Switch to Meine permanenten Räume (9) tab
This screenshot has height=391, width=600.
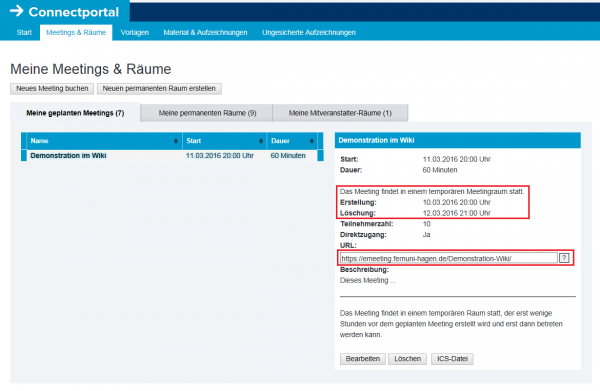pyautogui.click(x=207, y=113)
